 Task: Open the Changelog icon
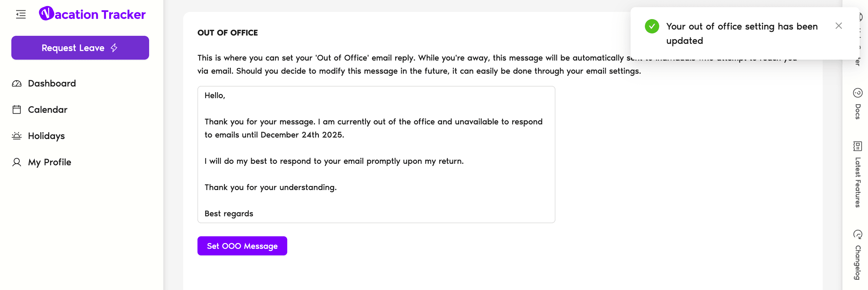[x=858, y=234]
